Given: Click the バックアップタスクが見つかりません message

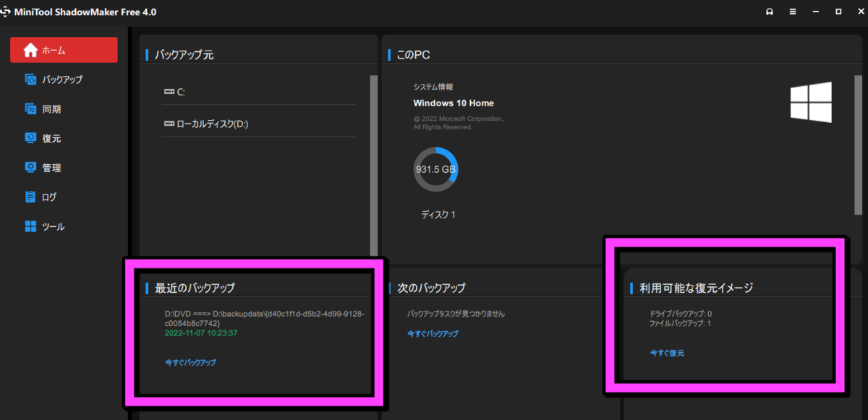Looking at the screenshot, I should click(x=456, y=314).
